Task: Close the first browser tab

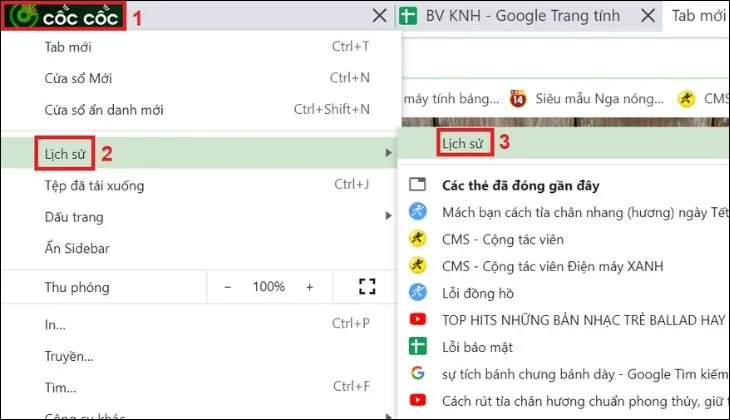Action: pos(378,16)
